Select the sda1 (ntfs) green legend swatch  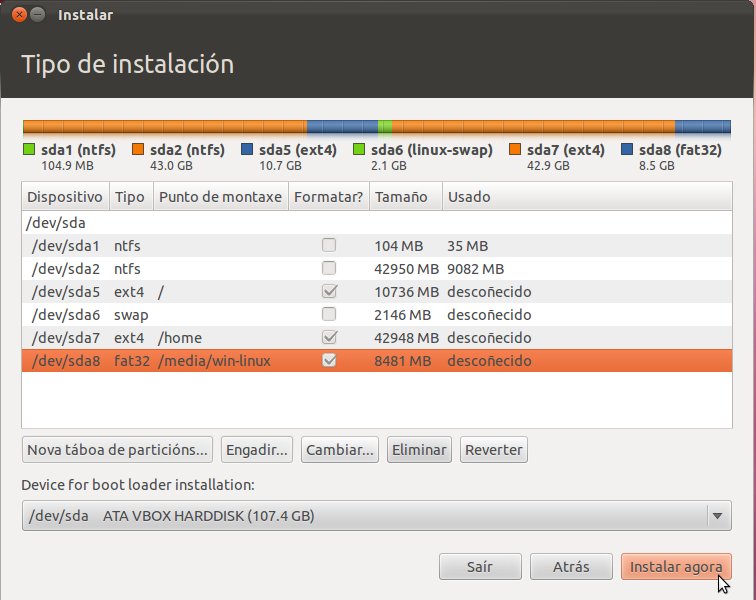(x=29, y=149)
